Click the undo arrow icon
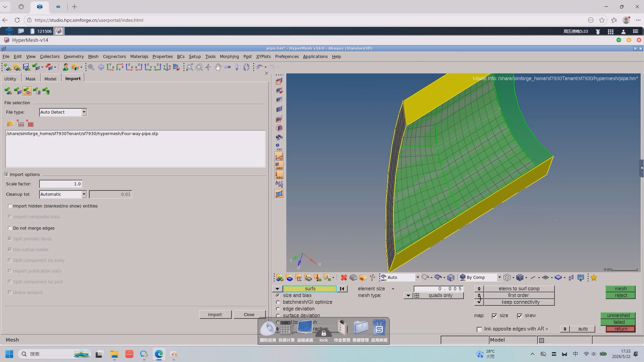Screen dimensions: 644x362 259,67
